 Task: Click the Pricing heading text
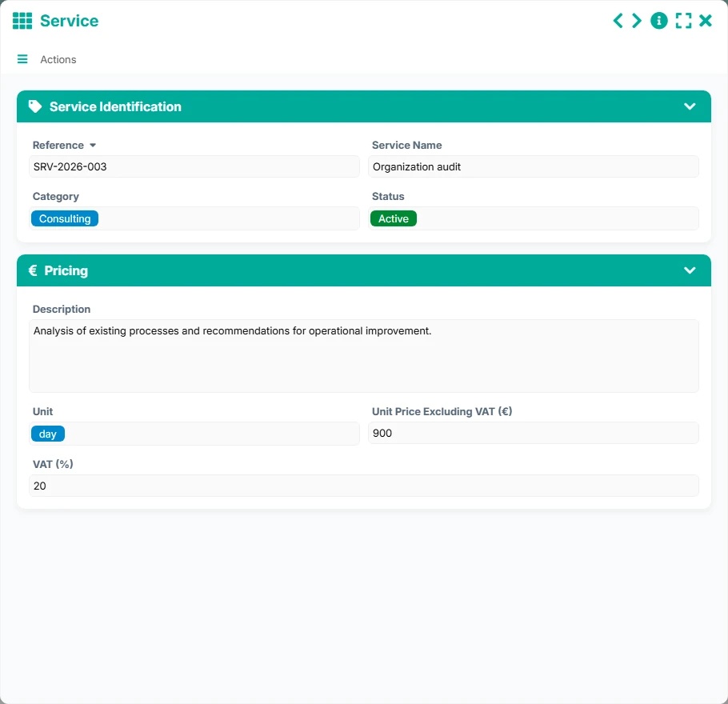click(x=66, y=270)
